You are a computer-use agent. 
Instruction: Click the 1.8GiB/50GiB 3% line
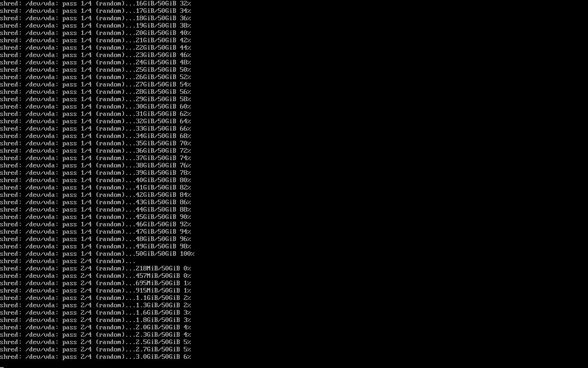pos(96,320)
